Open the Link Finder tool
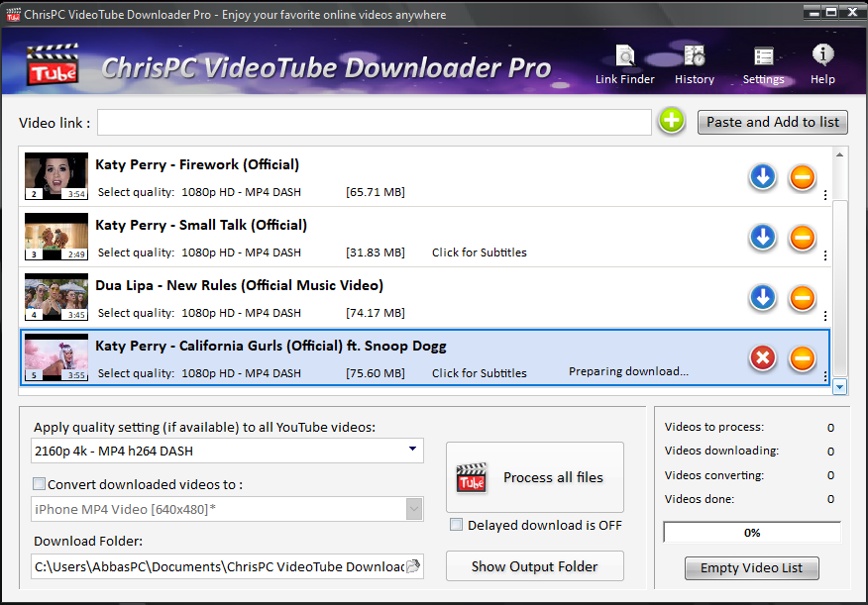The image size is (868, 605). [624, 65]
